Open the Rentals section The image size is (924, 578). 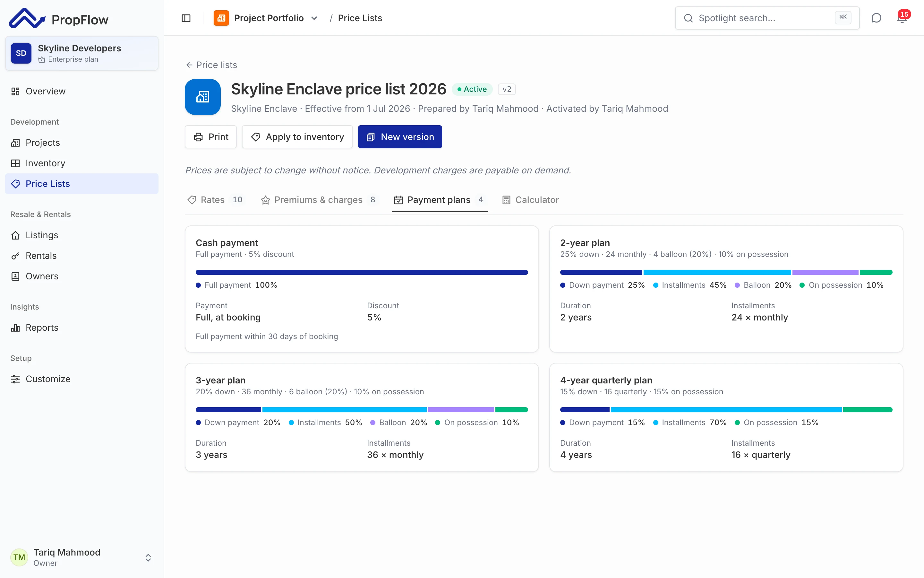click(82, 256)
